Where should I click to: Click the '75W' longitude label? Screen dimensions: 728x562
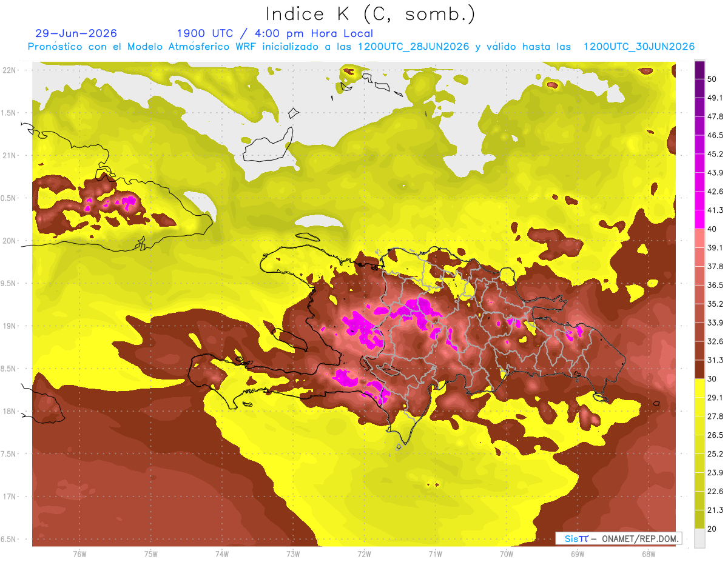[x=151, y=554]
